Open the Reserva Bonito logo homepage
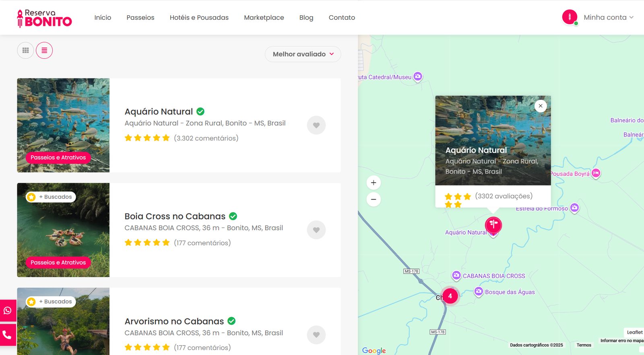Image resolution: width=644 pixels, height=355 pixels. tap(44, 18)
